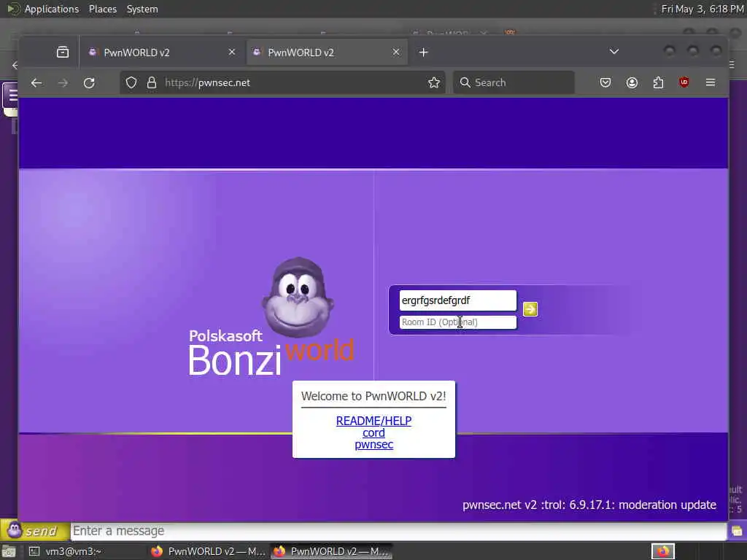Click the Polskasoft logo text
This screenshot has height=560, width=747.
[x=225, y=336]
